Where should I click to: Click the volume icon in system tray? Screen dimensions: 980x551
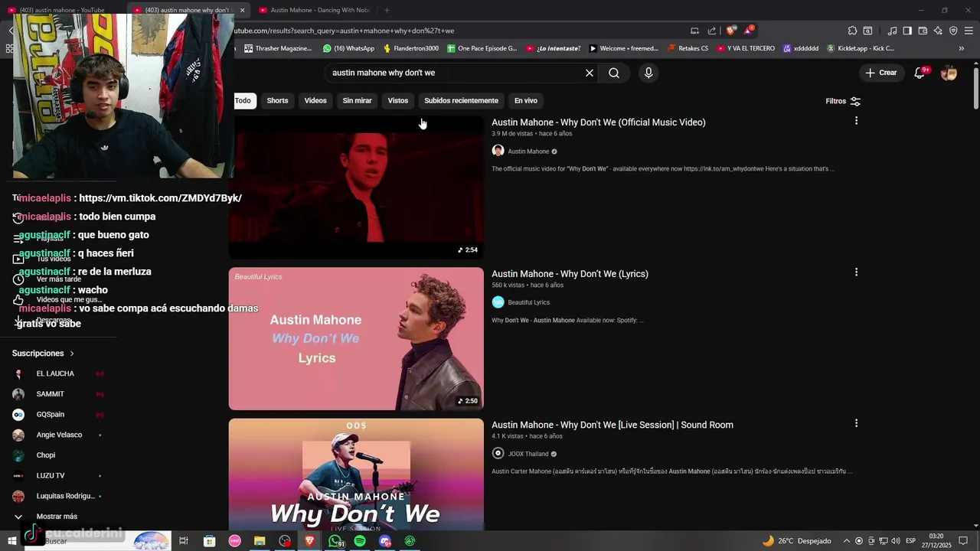896,541
